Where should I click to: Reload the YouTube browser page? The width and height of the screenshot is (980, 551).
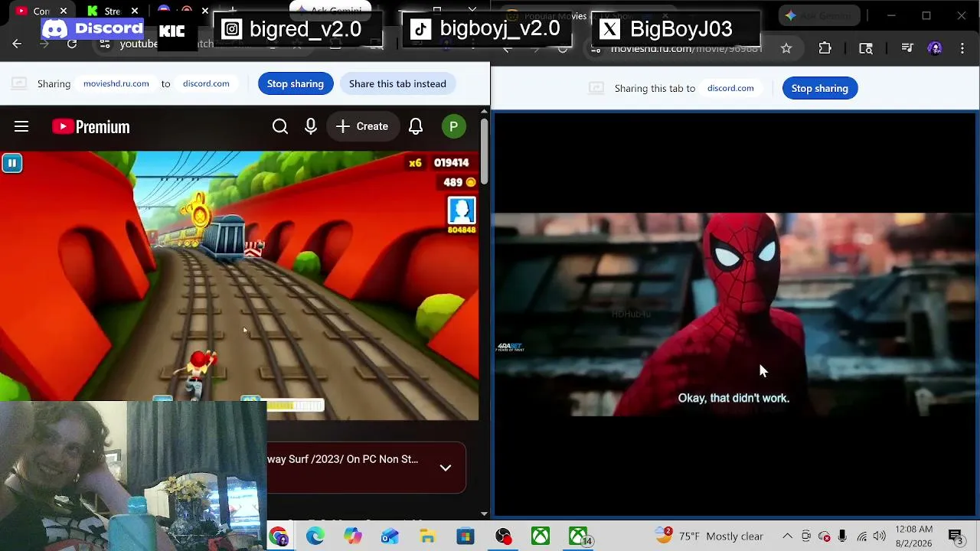click(x=72, y=44)
